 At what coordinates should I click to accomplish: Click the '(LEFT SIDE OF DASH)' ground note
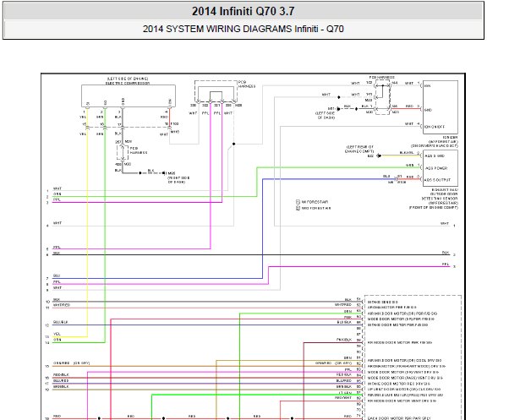pyautogui.click(x=325, y=116)
